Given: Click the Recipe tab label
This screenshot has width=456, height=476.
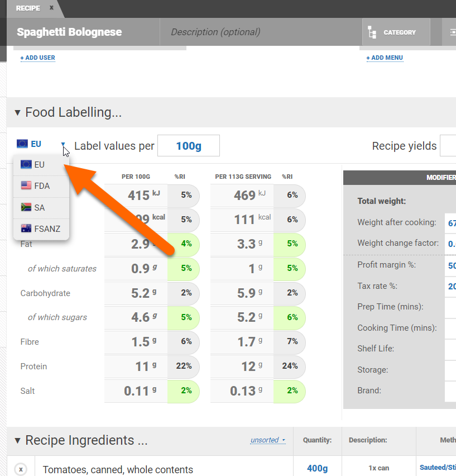Looking at the screenshot, I should tap(28, 8).
